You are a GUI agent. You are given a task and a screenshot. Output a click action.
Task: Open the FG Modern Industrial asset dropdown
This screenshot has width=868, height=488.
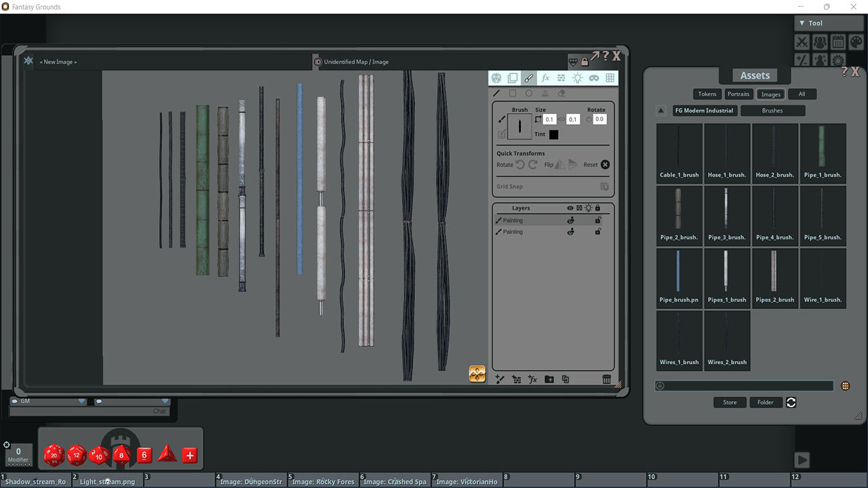[x=704, y=110]
